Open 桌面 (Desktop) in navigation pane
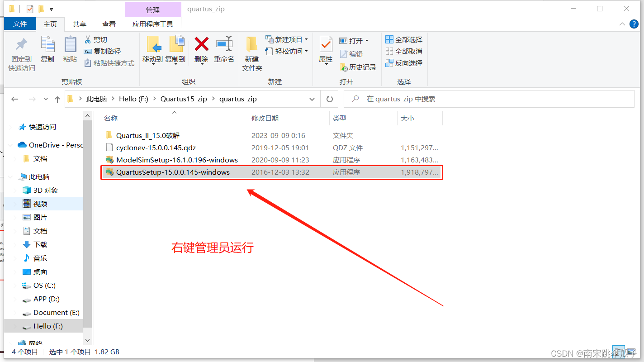The height and width of the screenshot is (362, 644). click(40, 272)
